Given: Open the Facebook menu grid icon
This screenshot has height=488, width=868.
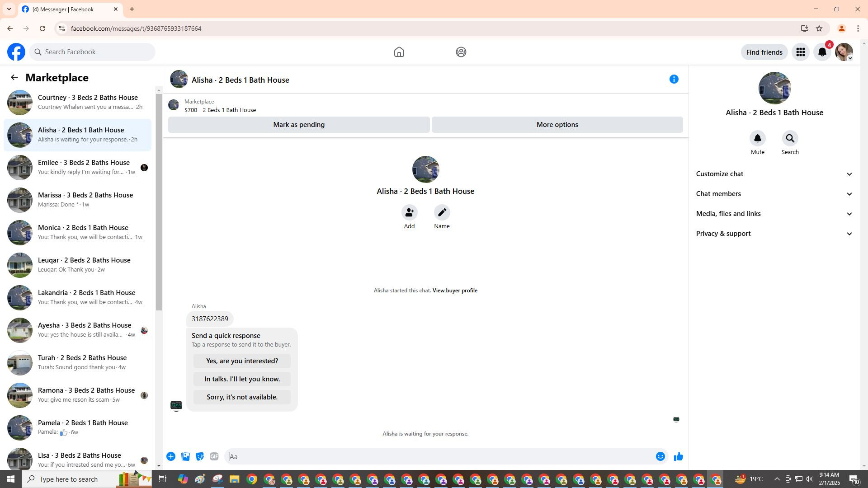Looking at the screenshot, I should (x=800, y=52).
